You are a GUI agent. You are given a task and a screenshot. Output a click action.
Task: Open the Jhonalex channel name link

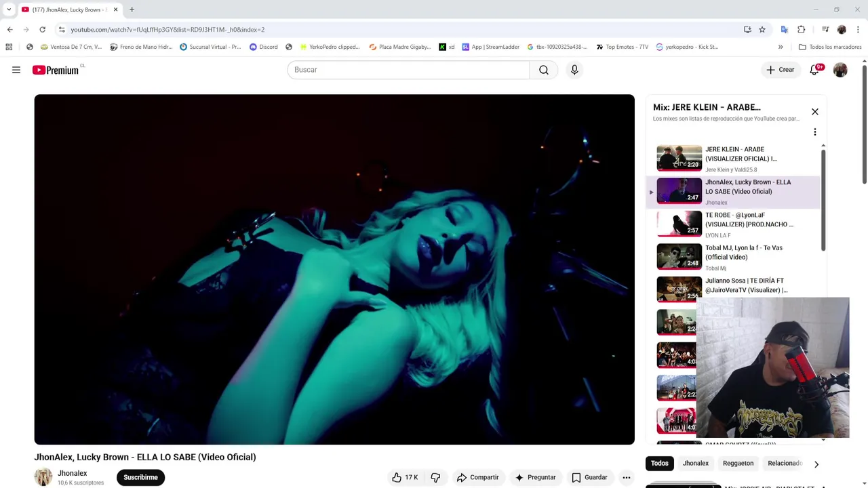[73, 473]
